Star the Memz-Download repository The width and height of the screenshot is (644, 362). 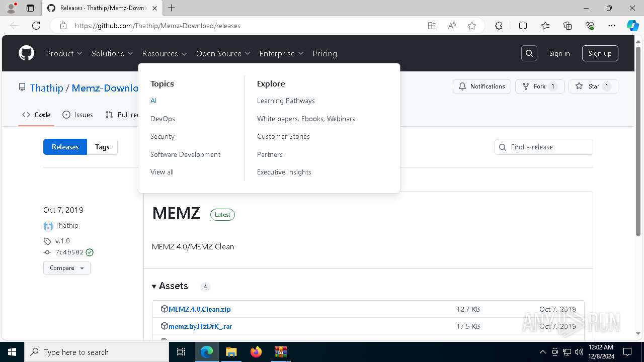(x=593, y=86)
